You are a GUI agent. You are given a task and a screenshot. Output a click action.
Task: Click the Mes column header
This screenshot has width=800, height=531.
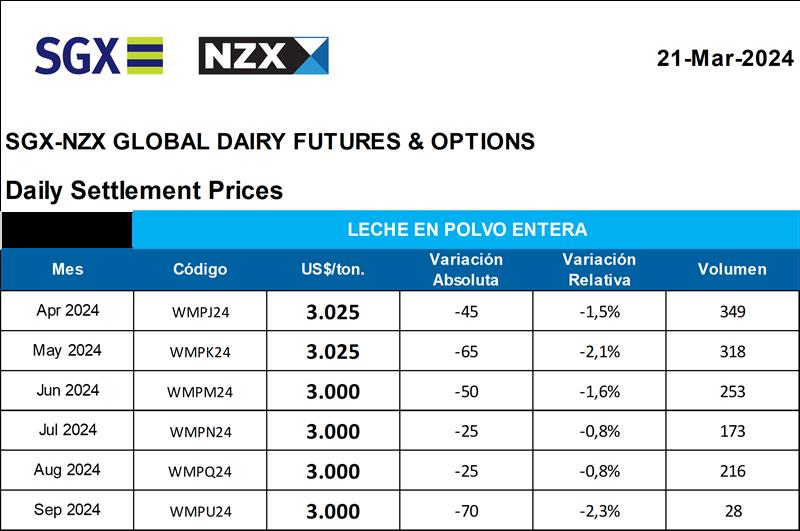67,269
